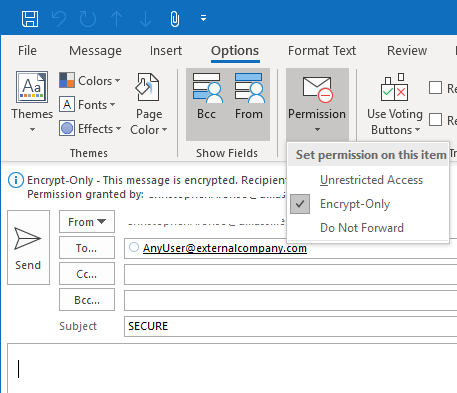Click the To... address book button
The height and width of the screenshot is (393, 457).
pyautogui.click(x=87, y=248)
